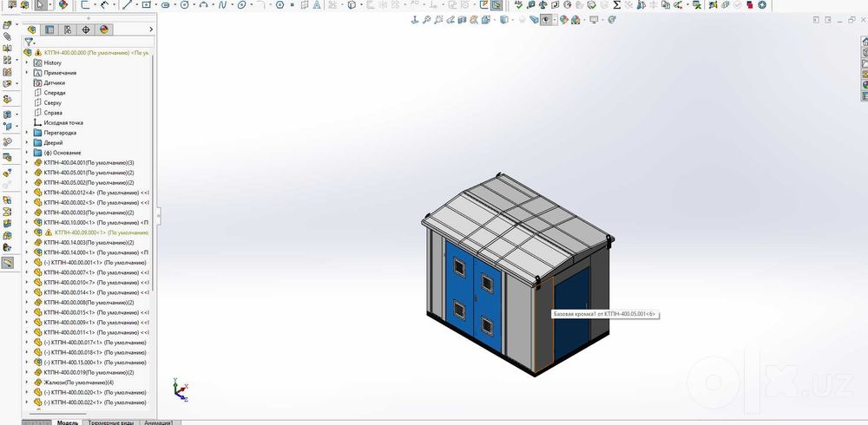The height and width of the screenshot is (425, 868).
Task: Switch to the Модель tab
Action: 68,422
